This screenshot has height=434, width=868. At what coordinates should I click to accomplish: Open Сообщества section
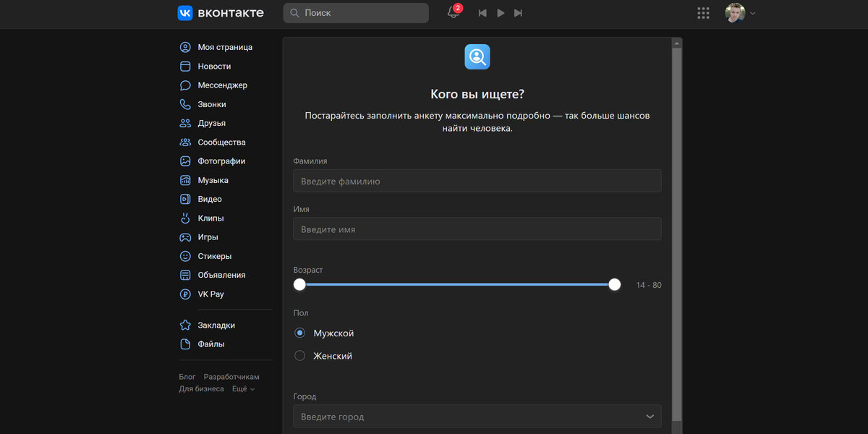(x=222, y=142)
